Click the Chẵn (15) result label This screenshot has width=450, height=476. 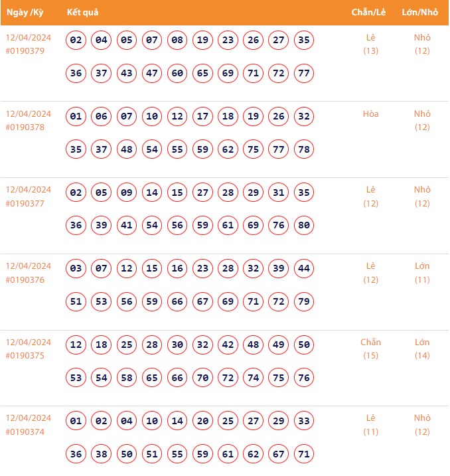pyautogui.click(x=370, y=349)
